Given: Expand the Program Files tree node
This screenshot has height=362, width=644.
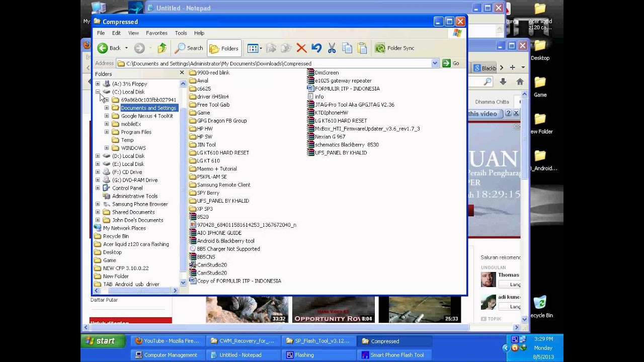Looking at the screenshot, I should [x=107, y=132].
